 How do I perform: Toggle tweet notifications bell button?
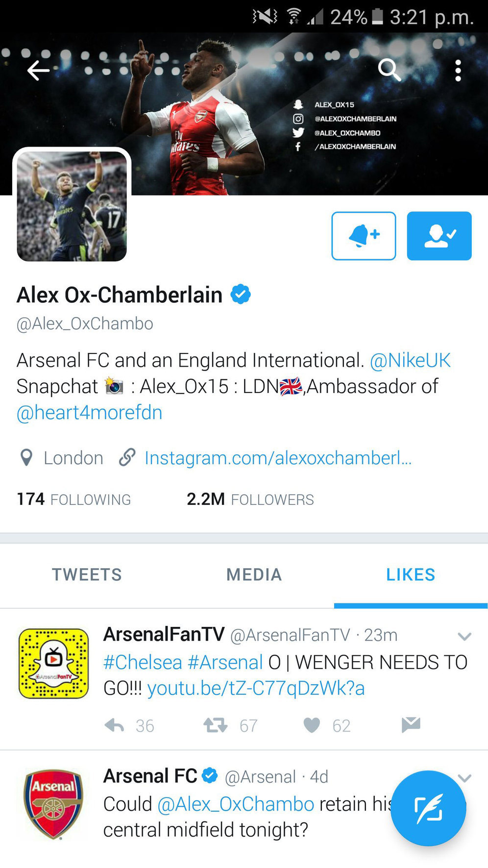tap(364, 236)
